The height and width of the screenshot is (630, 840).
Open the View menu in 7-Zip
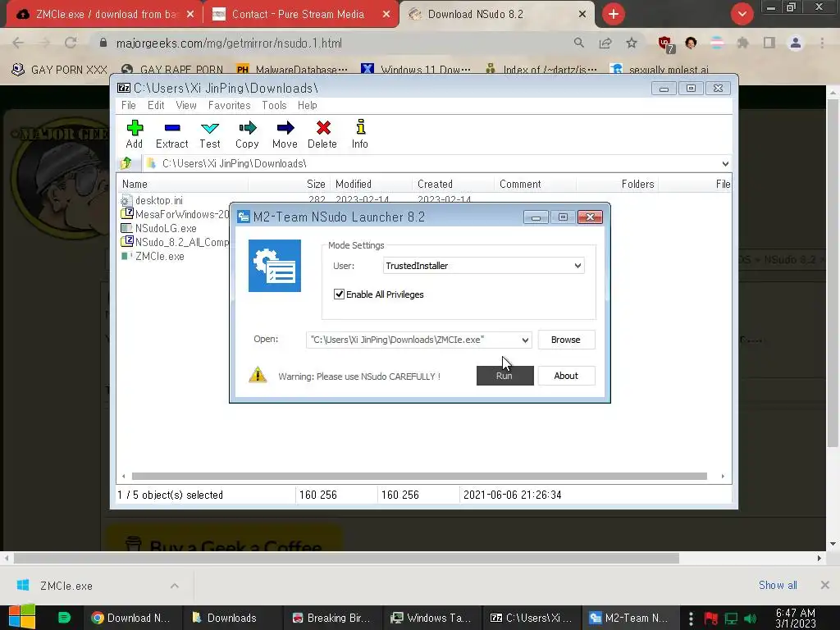point(186,105)
